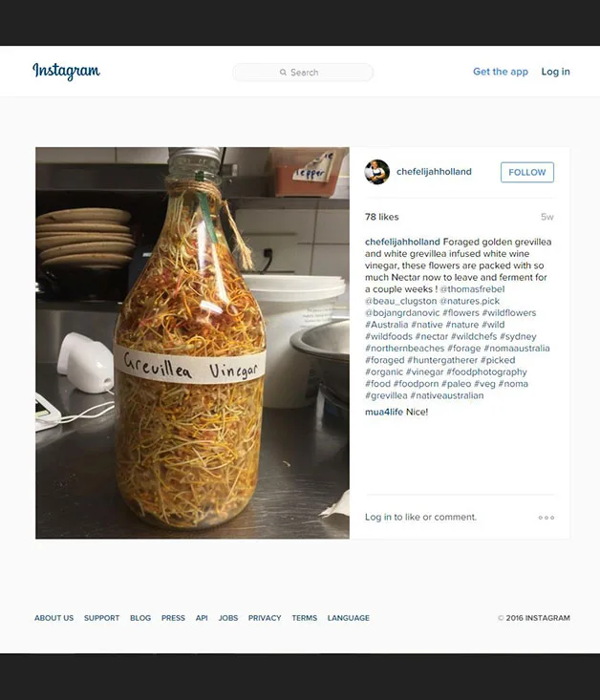Visit commenter mua4life's profile
600x700 pixels.
384,412
